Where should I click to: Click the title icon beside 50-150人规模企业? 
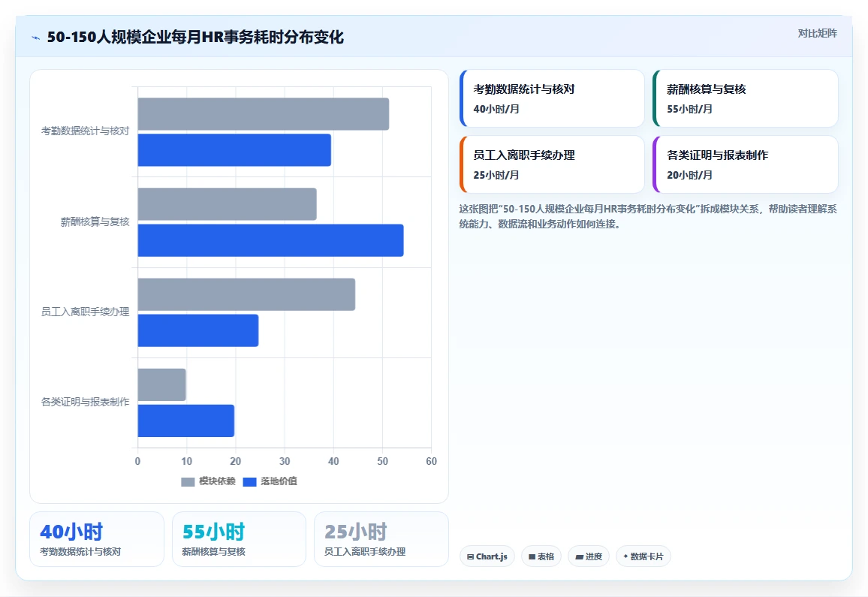pyautogui.click(x=36, y=38)
